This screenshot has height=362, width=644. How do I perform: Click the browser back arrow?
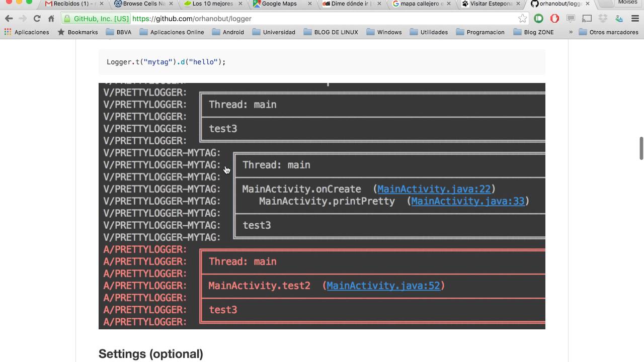[x=9, y=19]
